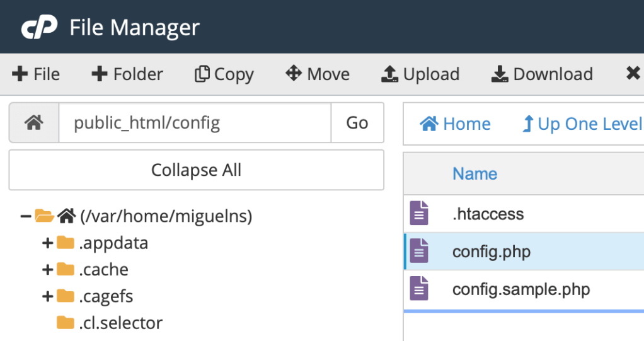Click the Upload toolbar icon
The width and height of the screenshot is (644, 341).
(390, 74)
